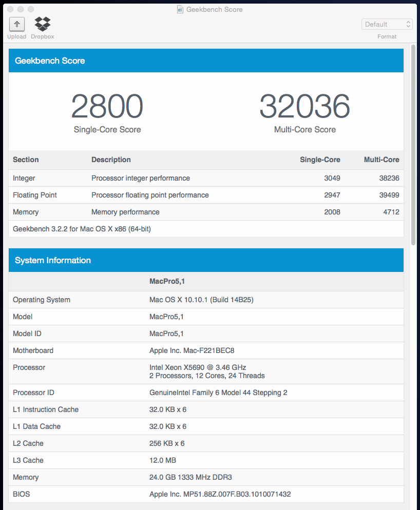Click Floating Point multi-core value 39499
The image size is (420, 510).
coord(389,195)
